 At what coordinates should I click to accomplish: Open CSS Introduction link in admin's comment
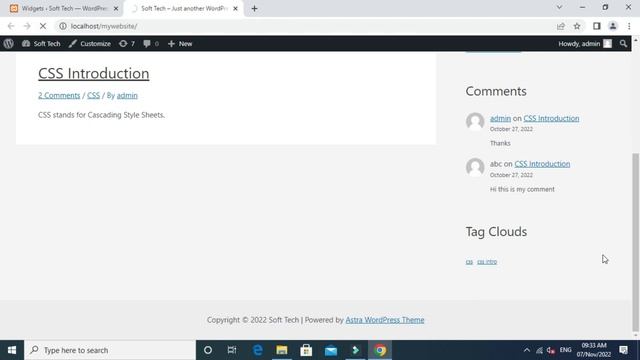(x=551, y=118)
